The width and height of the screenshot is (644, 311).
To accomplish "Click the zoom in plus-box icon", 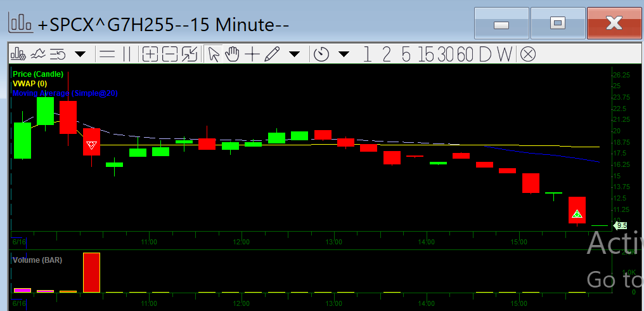I will point(150,54).
